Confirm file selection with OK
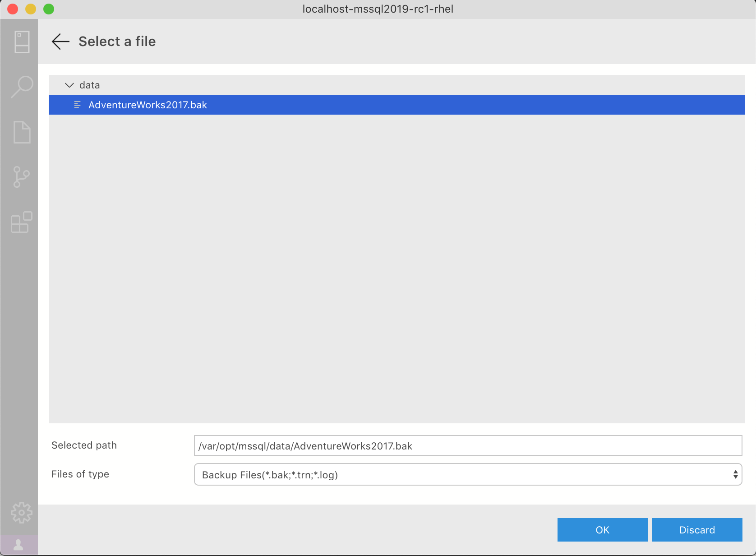Screen dimensions: 756x556 coord(602,530)
